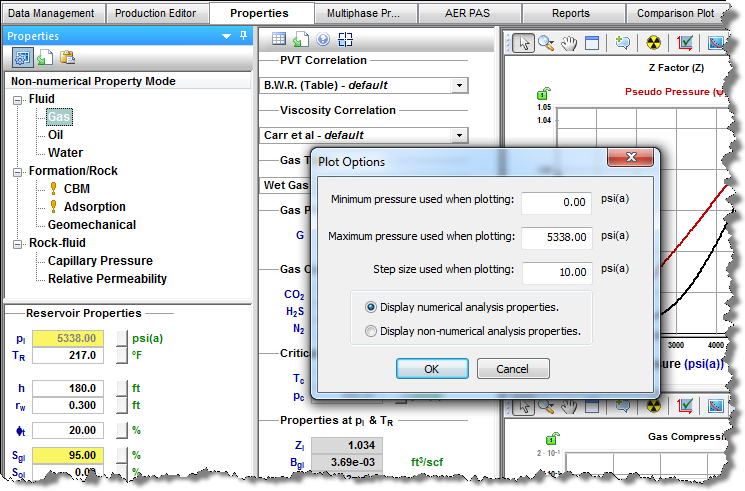Collapse the Formation/Rock tree node

18,172
